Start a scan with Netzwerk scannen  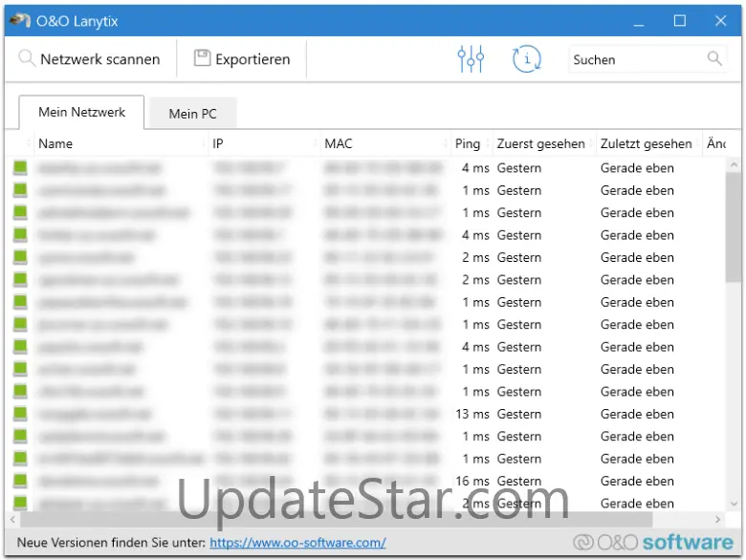point(89,59)
